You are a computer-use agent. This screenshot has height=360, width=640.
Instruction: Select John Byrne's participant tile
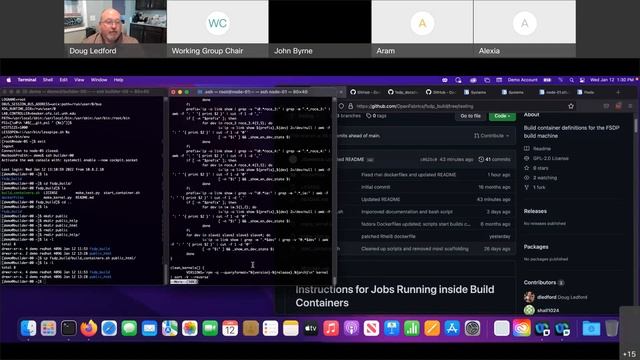[x=320, y=29]
